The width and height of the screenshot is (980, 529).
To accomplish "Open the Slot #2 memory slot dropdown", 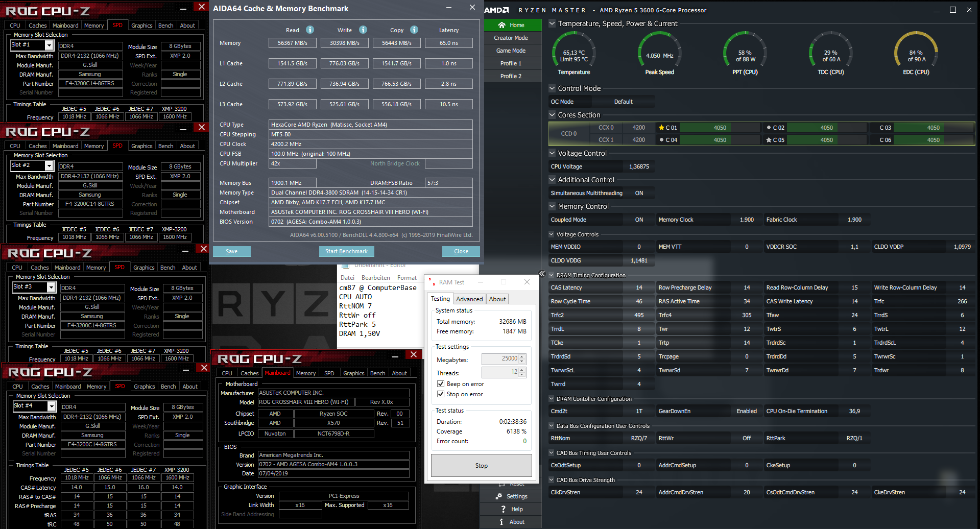I will (49, 166).
